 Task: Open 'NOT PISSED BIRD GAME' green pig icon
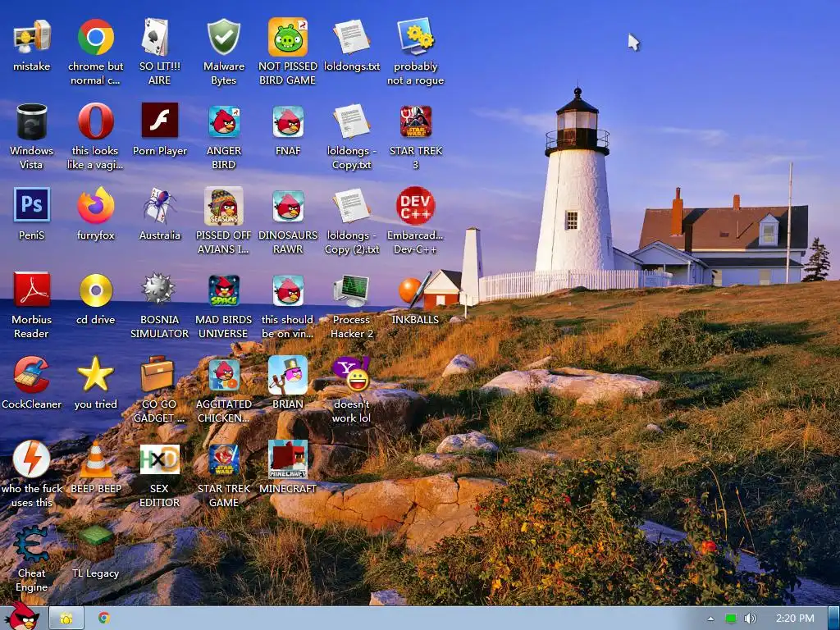point(288,38)
